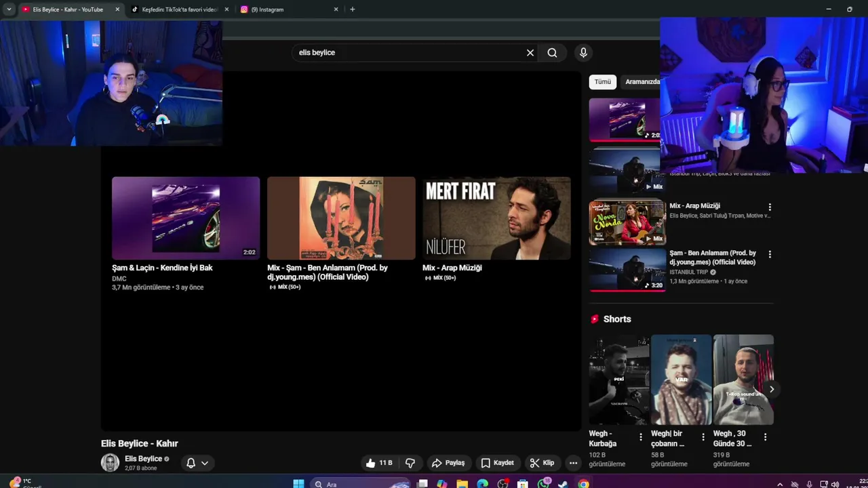Screen dimensions: 868x488
Task: Click video title Elis Beylice - Kahır
Action: (x=140, y=443)
